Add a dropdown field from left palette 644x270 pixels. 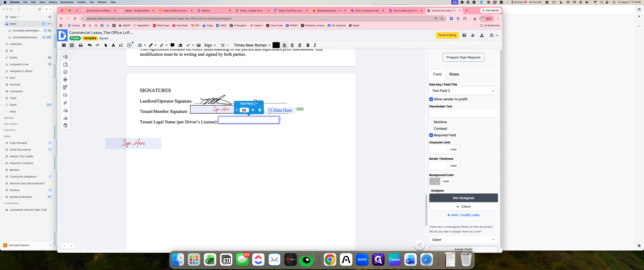click(65, 87)
